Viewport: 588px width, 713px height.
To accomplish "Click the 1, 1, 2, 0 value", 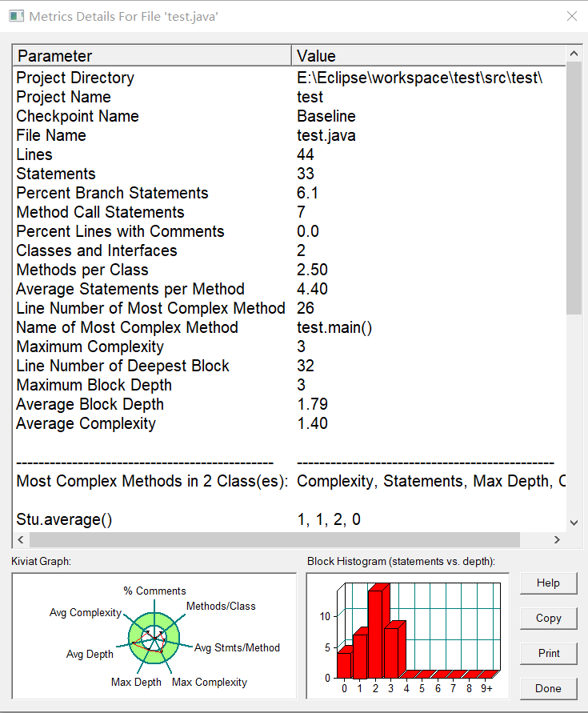I will pos(329,519).
